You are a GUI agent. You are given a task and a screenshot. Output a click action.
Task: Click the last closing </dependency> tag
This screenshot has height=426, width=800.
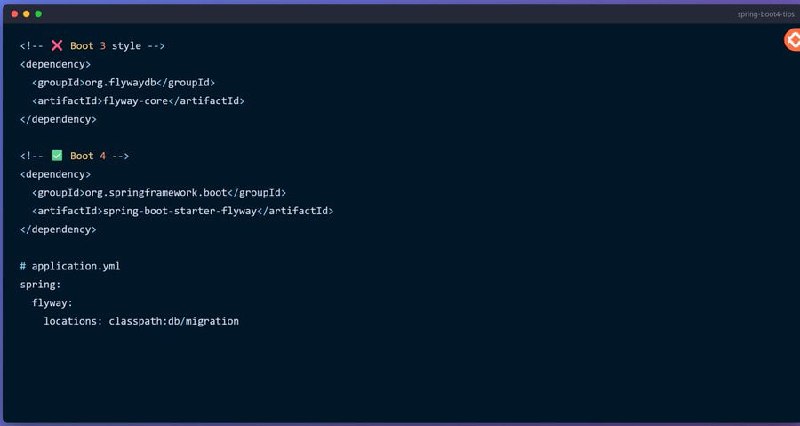coord(58,230)
